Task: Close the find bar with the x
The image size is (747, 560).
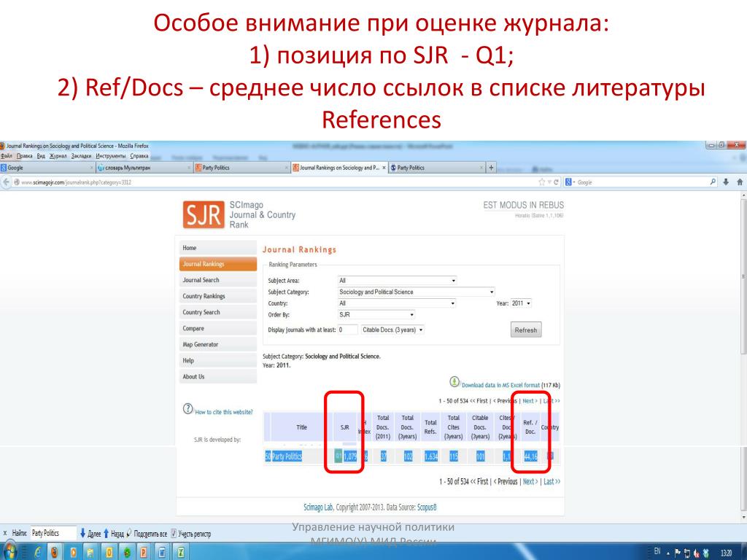Action: [5, 533]
